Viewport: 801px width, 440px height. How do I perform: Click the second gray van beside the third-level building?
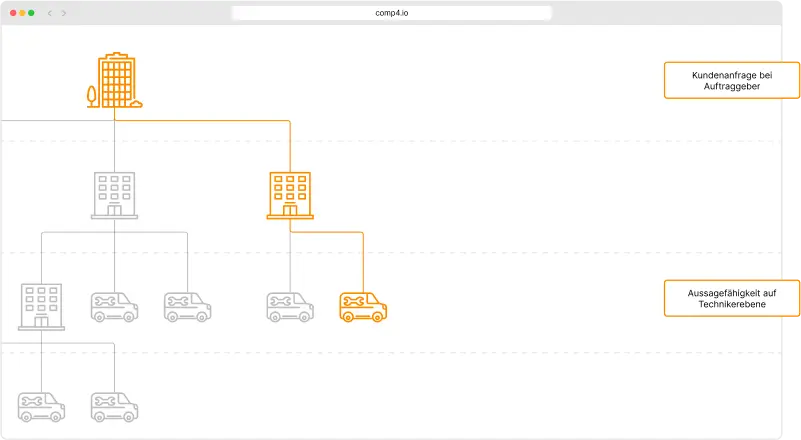[187, 307]
